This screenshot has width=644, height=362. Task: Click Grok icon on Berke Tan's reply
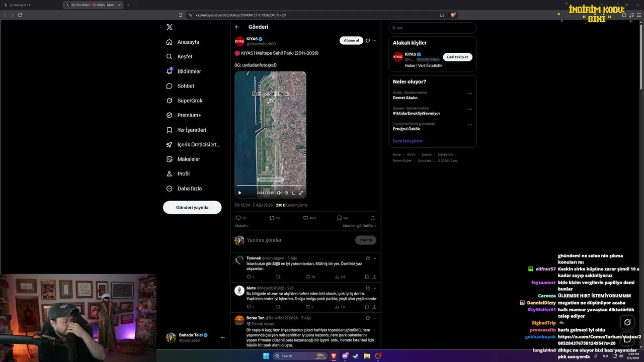pyautogui.click(x=368, y=318)
